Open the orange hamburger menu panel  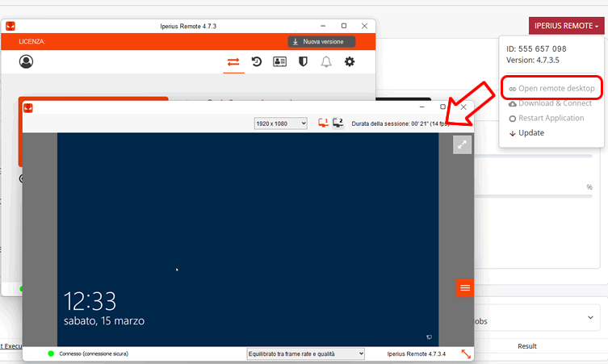point(465,288)
